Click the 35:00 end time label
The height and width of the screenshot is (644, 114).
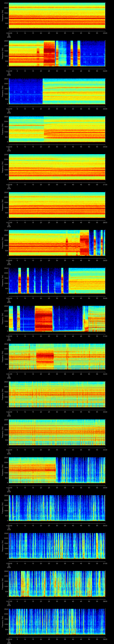[x=105, y=487]
